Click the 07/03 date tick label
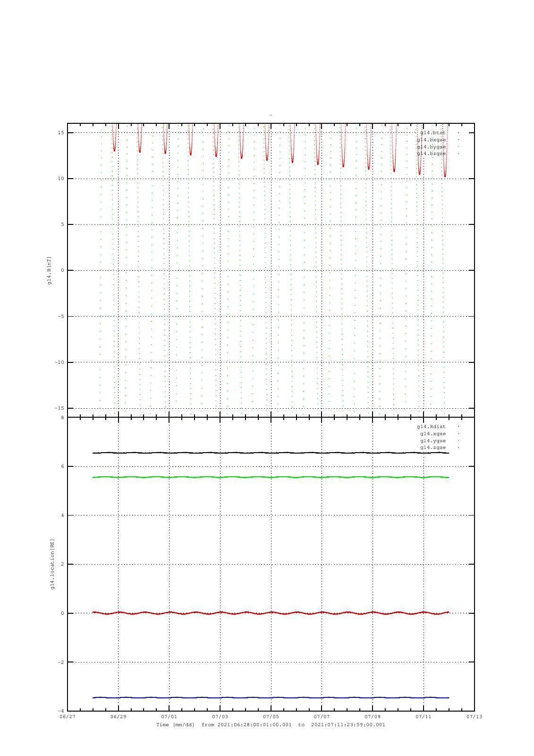 click(220, 717)
